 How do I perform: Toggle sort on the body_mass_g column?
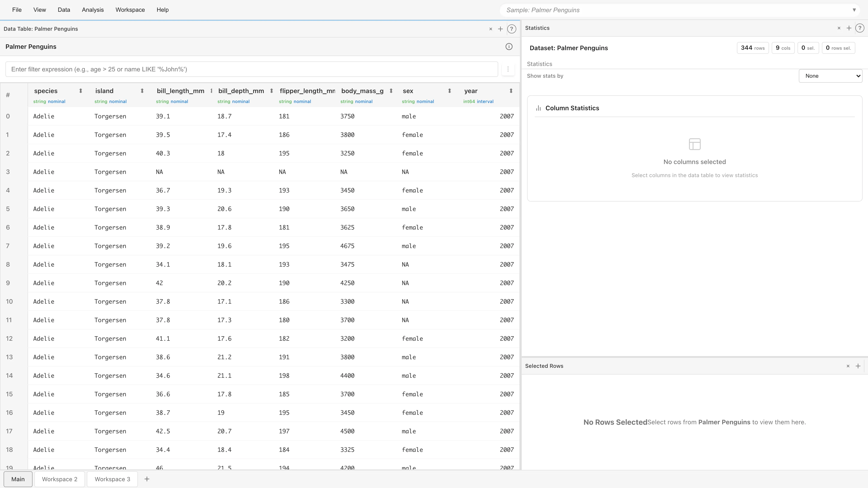tap(391, 91)
